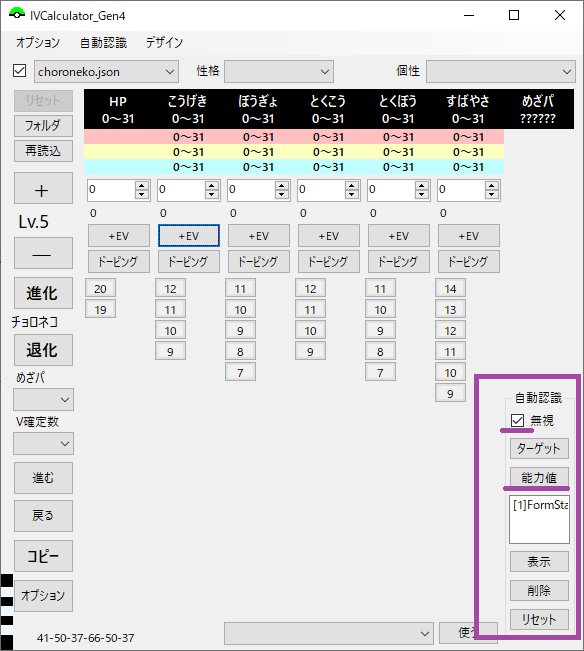Screen dimensions: 584x651
Task: Click the リセット button in 自動認識 panel
Action: pyautogui.click(x=539, y=619)
